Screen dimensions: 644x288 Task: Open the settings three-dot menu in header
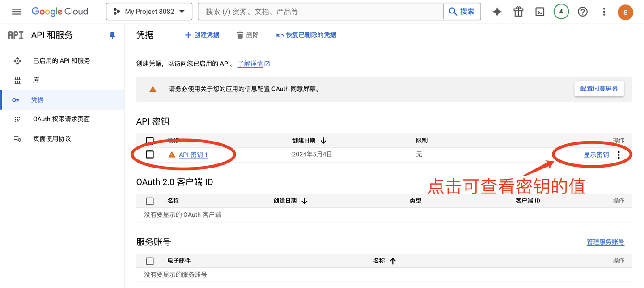[604, 12]
